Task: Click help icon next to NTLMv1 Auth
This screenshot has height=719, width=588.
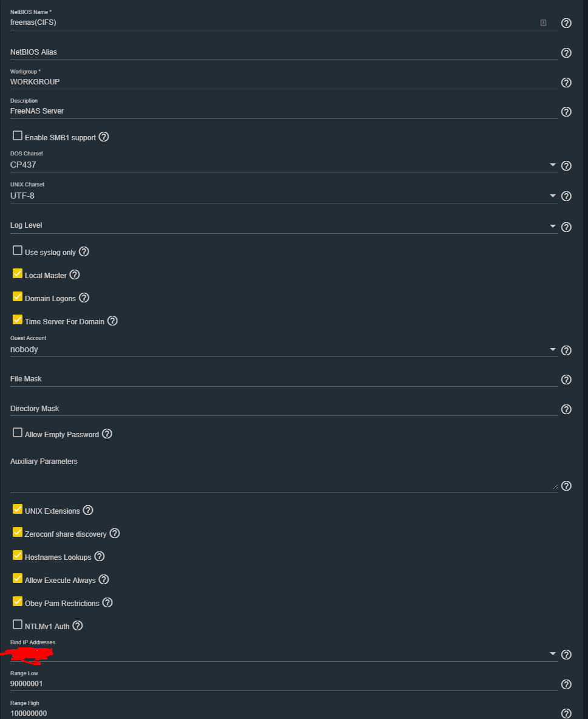Action: (x=78, y=625)
